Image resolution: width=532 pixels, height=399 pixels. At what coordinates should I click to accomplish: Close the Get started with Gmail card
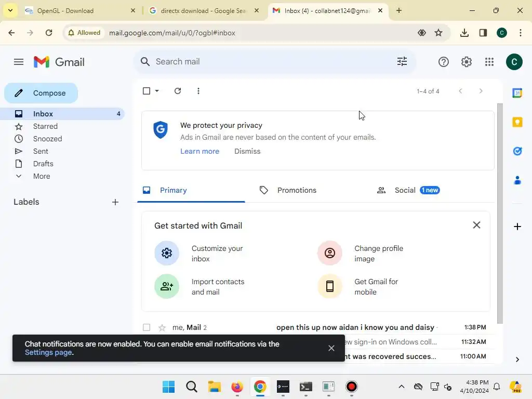pos(476,225)
